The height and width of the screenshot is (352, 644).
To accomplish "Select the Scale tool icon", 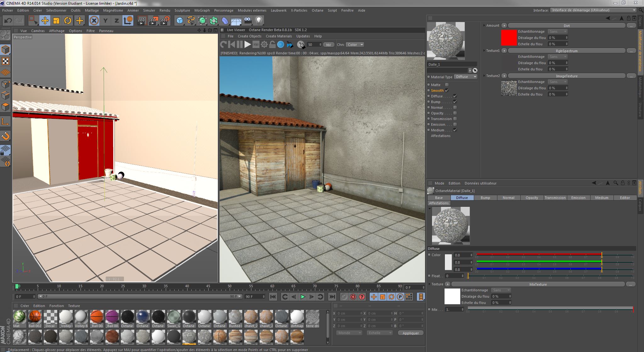I will coord(56,21).
